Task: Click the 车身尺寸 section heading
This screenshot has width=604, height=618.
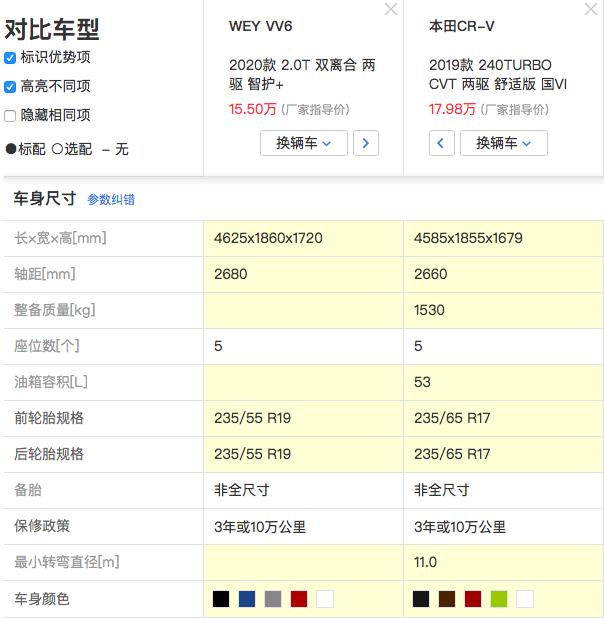Action: click(44, 198)
